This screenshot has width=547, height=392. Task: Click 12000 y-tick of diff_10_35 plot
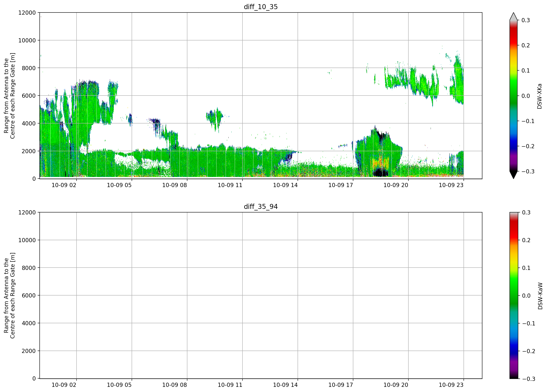pyautogui.click(x=27, y=13)
